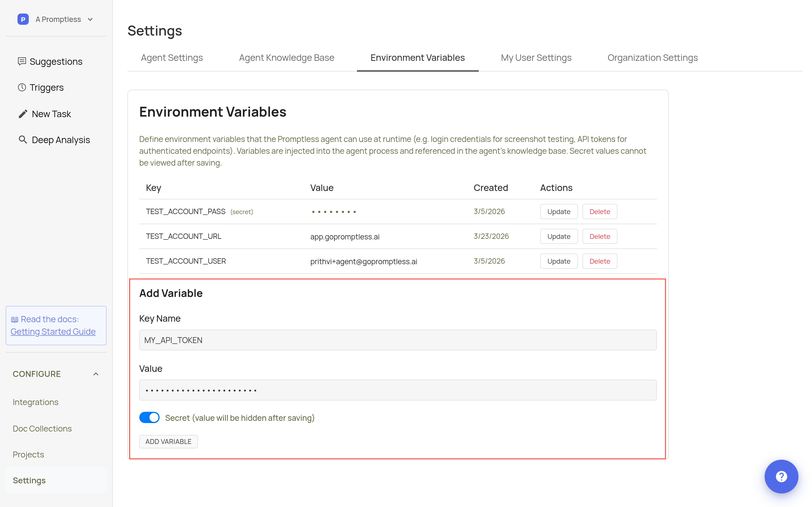Image resolution: width=812 pixels, height=507 pixels.
Task: Open Triggers using the clock icon
Action: coord(22,87)
